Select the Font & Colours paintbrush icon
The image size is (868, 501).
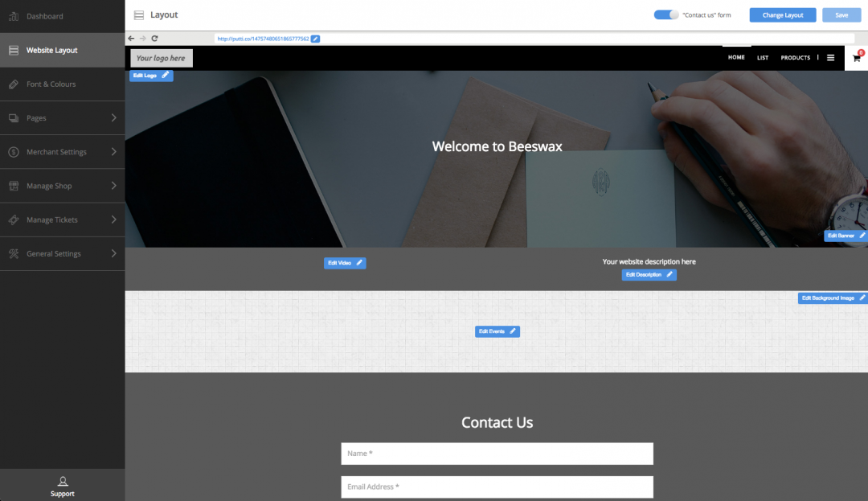coord(12,84)
